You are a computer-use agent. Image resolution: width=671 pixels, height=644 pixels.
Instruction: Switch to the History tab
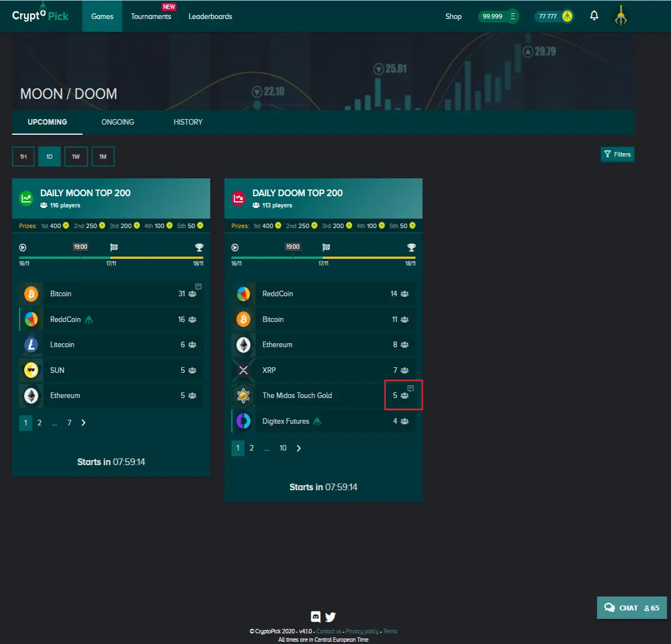(x=188, y=122)
